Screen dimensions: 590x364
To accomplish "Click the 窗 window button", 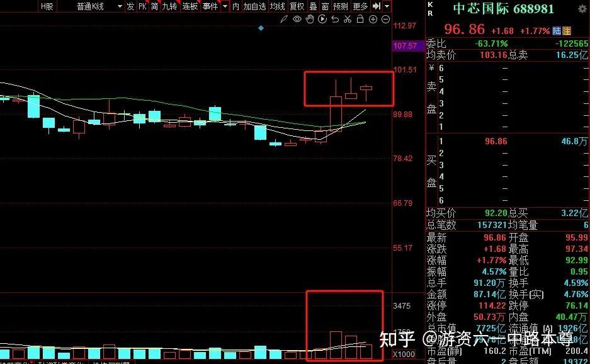I will (x=325, y=6).
